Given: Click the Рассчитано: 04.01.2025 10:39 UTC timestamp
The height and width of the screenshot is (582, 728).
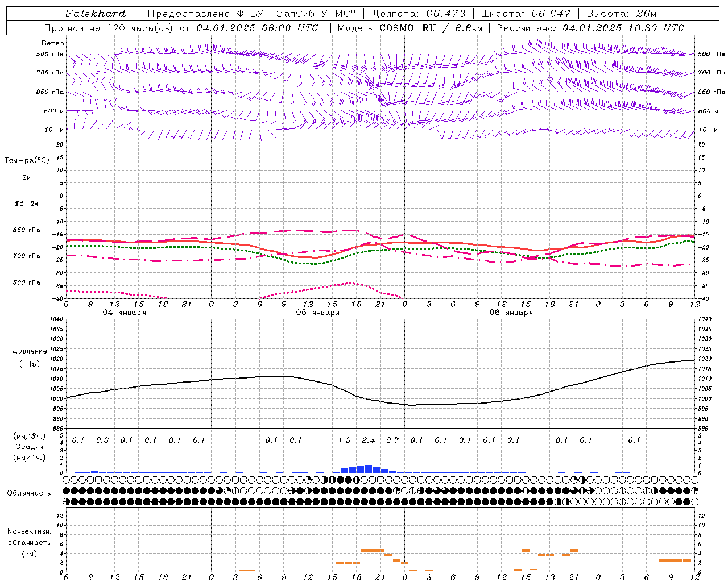Looking at the screenshot, I should tap(590, 28).
